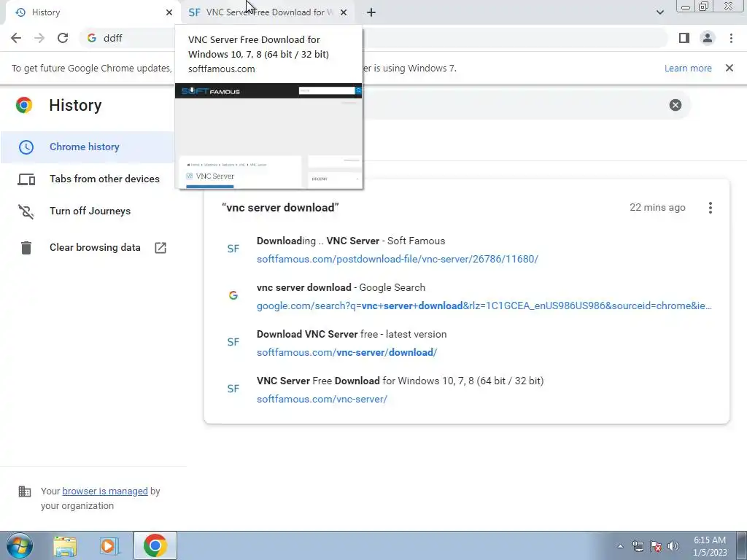Reload the current page
The image size is (747, 560).
[63, 38]
